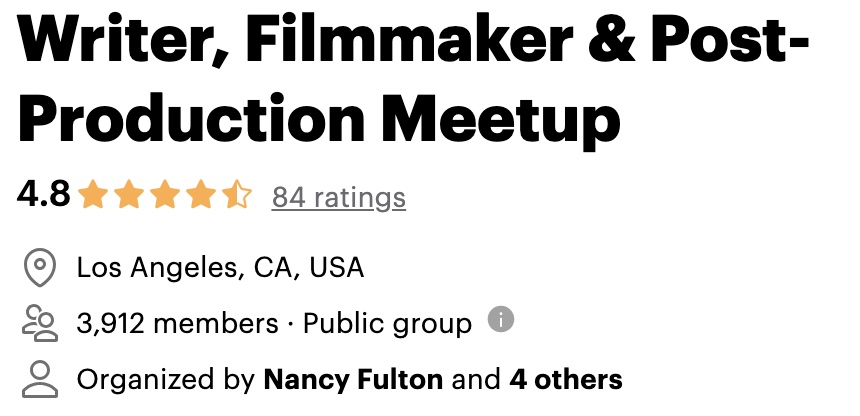
Task: Show the 4 others organizers
Action: tap(566, 380)
